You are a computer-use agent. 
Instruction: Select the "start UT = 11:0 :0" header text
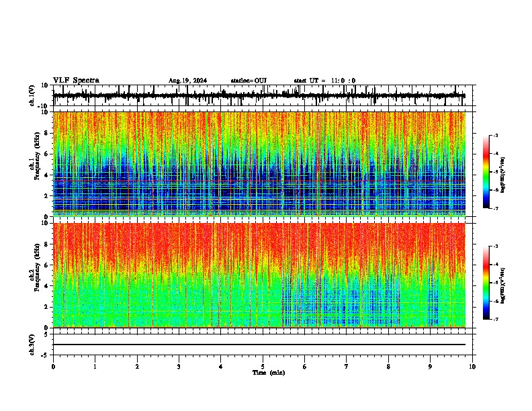324,81
